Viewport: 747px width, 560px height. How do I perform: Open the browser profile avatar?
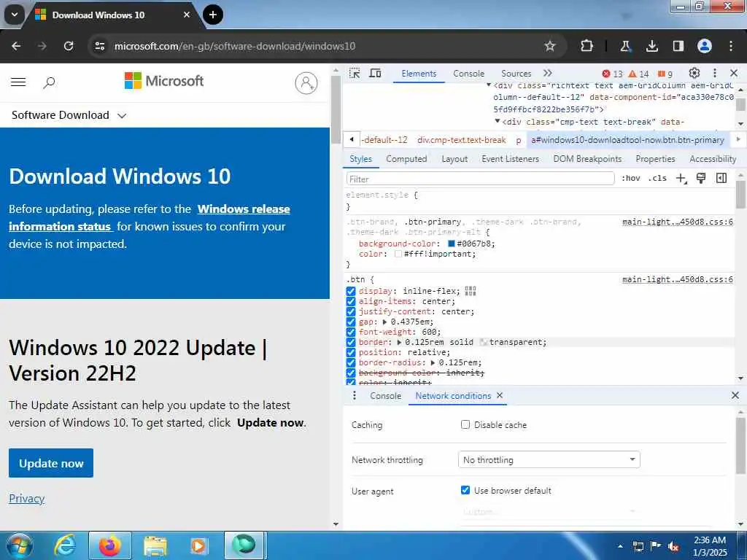(x=704, y=46)
